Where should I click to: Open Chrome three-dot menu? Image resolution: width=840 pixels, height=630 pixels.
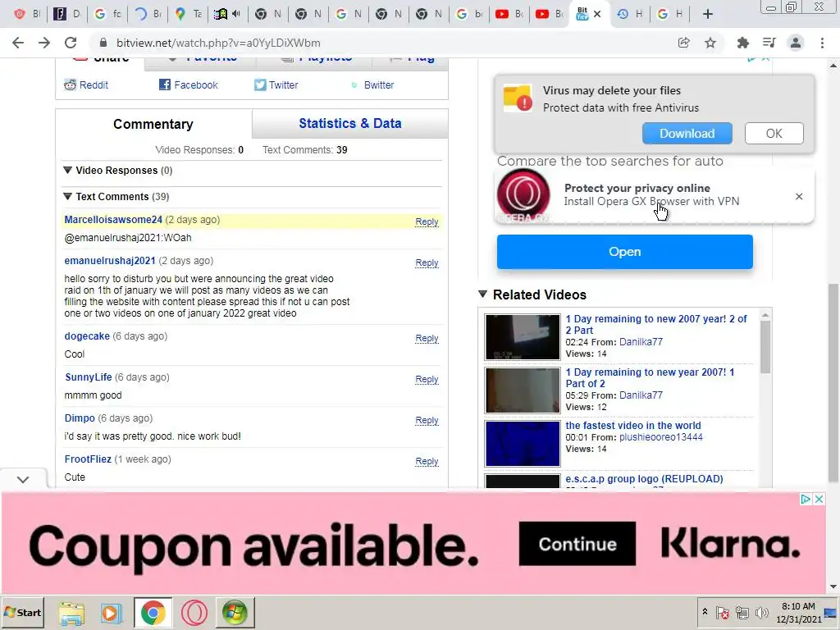[822, 43]
